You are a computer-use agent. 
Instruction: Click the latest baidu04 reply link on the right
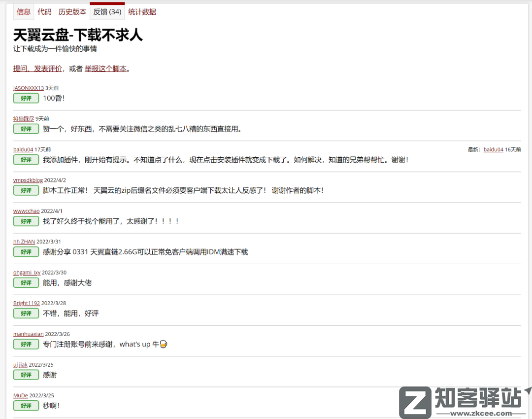[x=493, y=149]
